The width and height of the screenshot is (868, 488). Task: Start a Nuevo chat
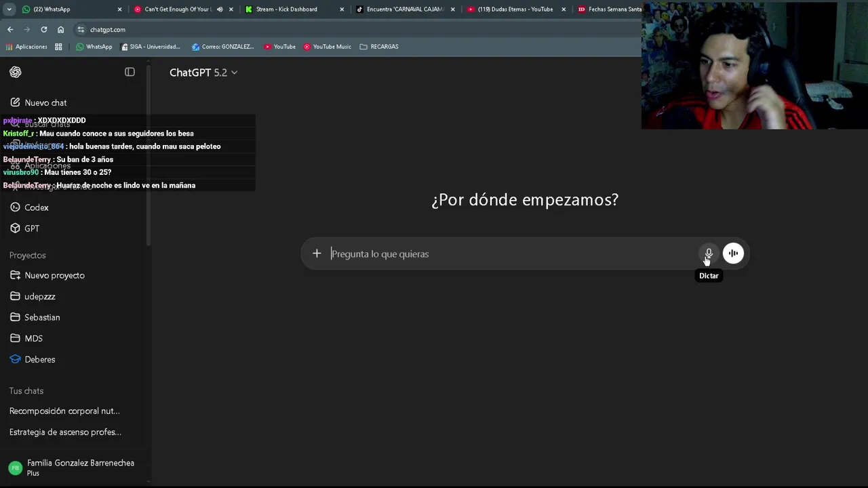pos(45,103)
